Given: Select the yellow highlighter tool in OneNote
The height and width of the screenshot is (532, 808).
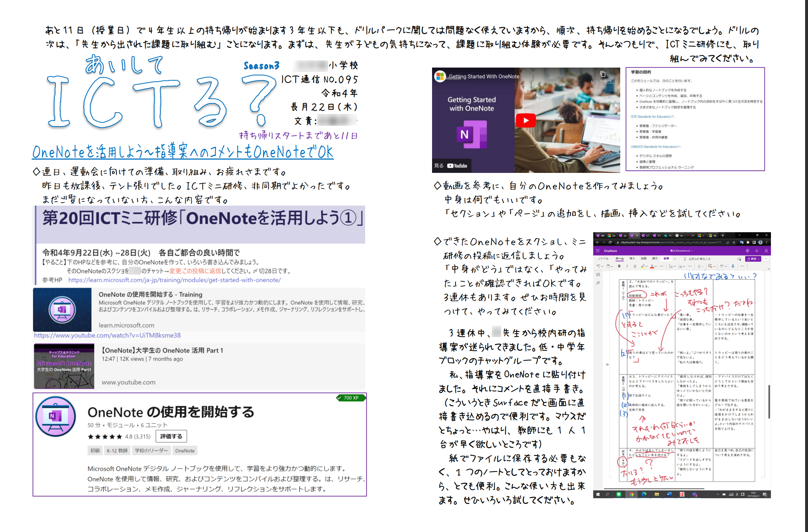Looking at the screenshot, I should pyautogui.click(x=643, y=266).
